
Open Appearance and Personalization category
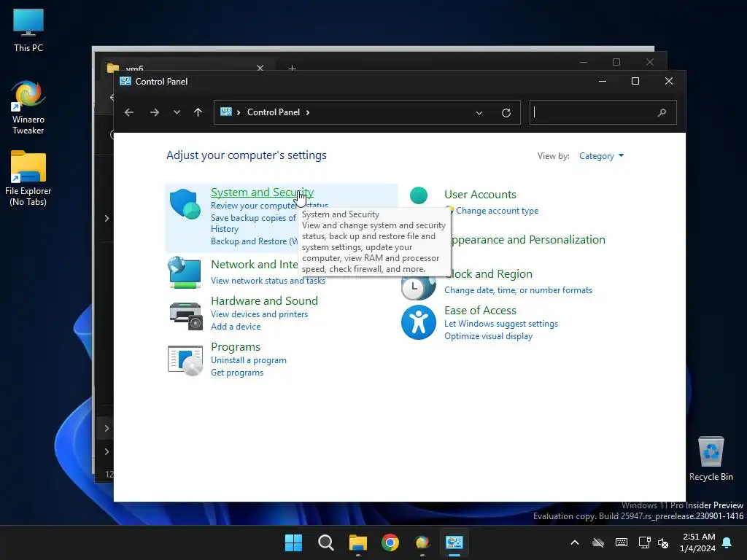coord(528,239)
